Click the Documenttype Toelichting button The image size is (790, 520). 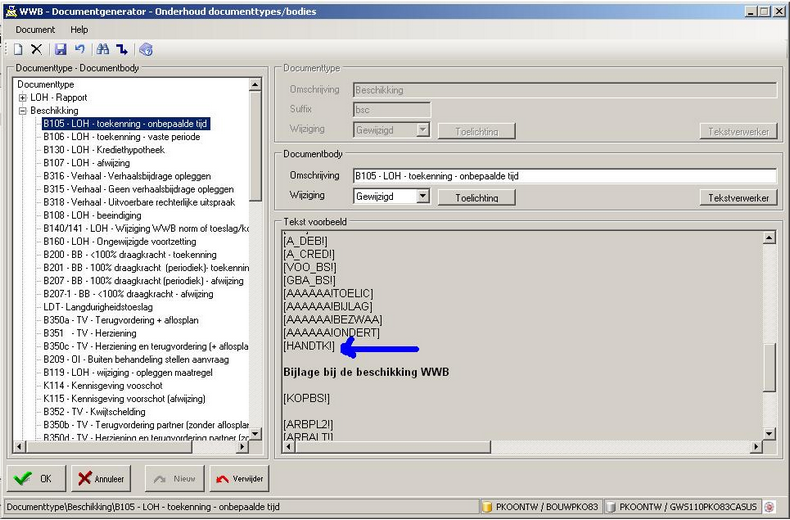coord(477,132)
